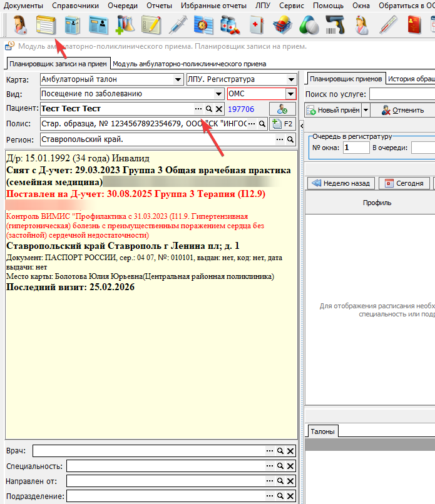This screenshot has height=504, width=435.
Task: Open the Отчеты menu
Action: tap(159, 6)
